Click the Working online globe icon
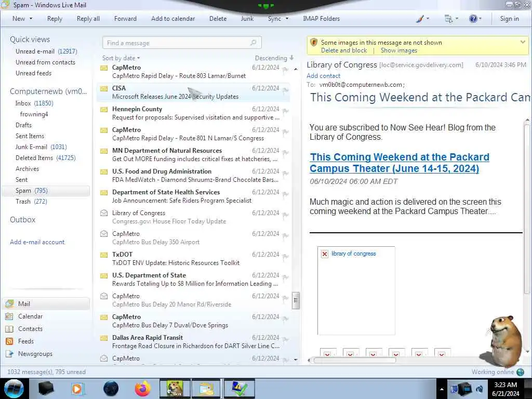The image size is (532, 399). [x=520, y=372]
